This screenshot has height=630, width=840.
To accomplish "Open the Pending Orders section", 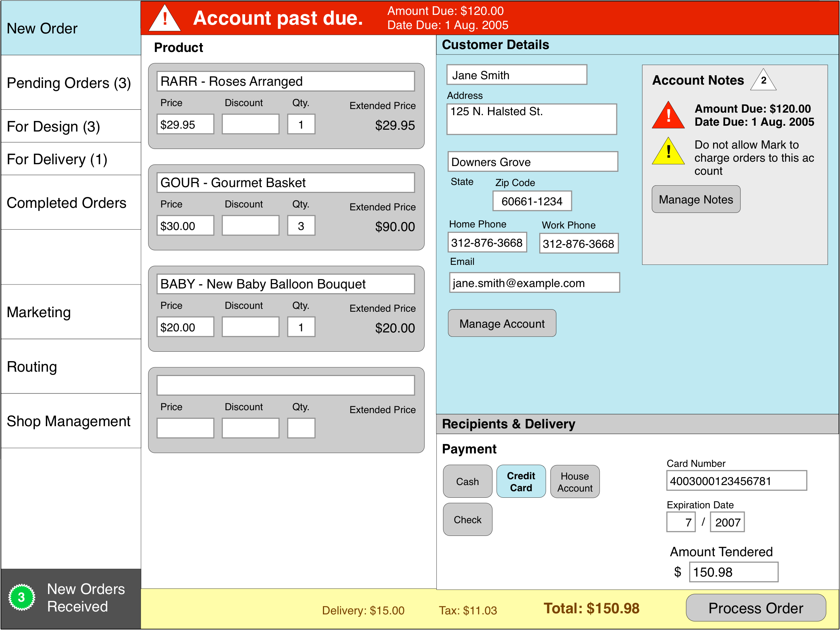I will click(68, 83).
